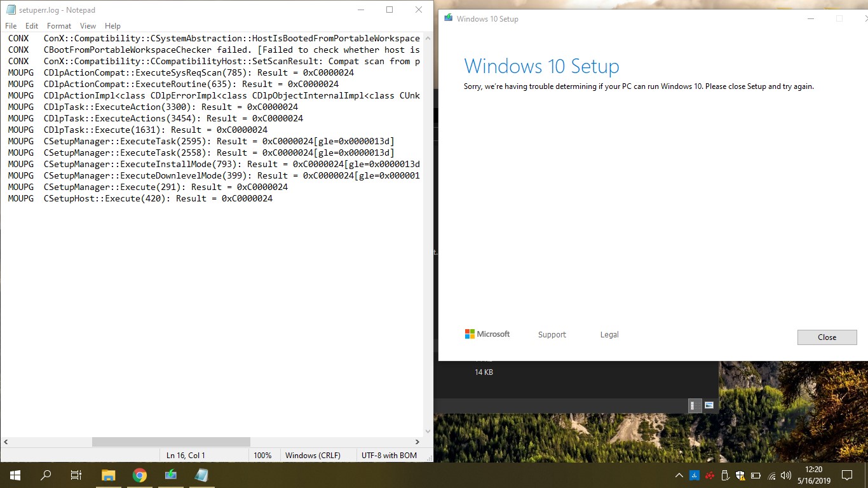
Task: Open File Explorer from the taskbar
Action: tap(109, 475)
